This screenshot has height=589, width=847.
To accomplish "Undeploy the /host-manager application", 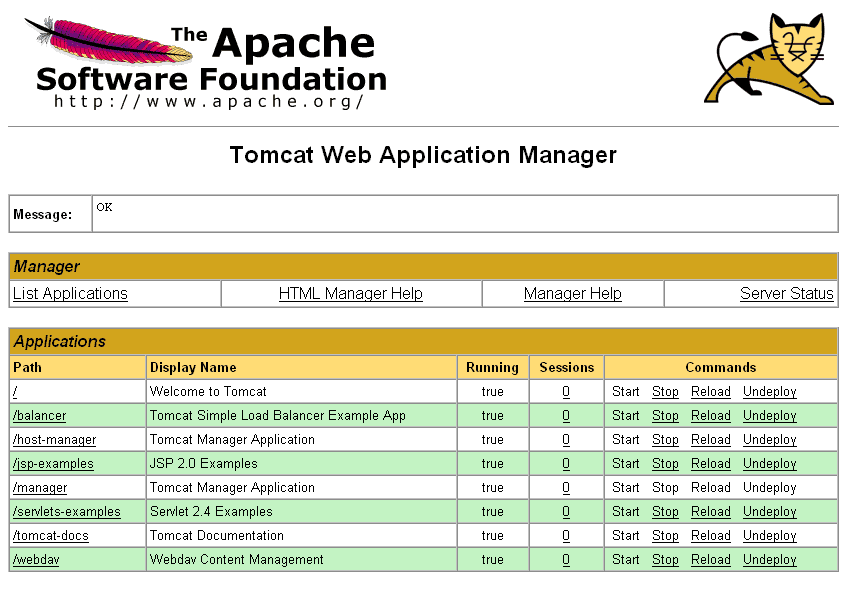I will tap(770, 440).
